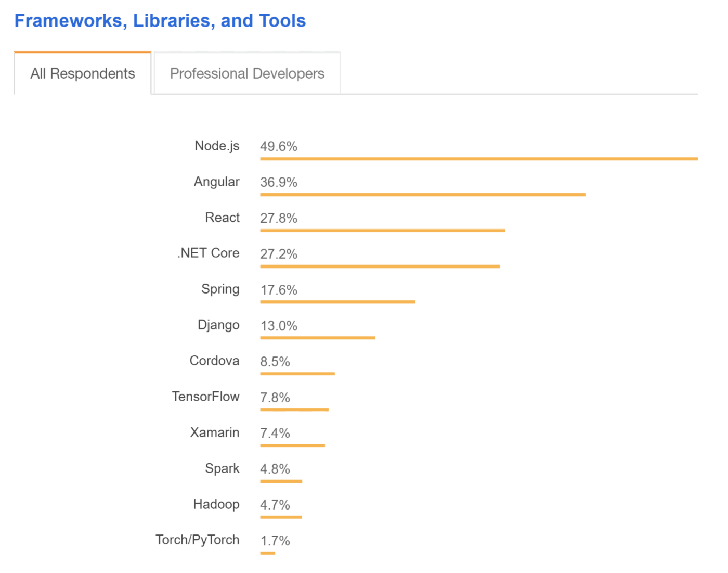The image size is (728, 573).
Task: Click the orange bar for Django
Action: pyautogui.click(x=317, y=338)
